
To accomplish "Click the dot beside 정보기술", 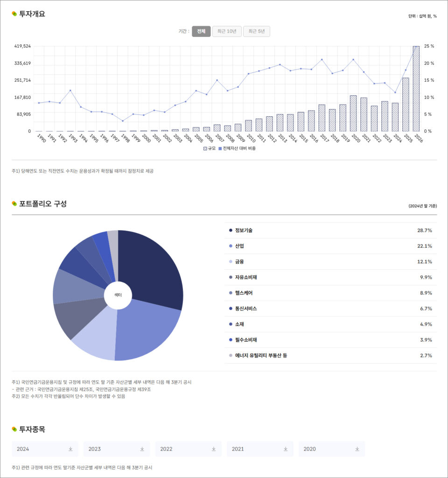I will click(231, 230).
